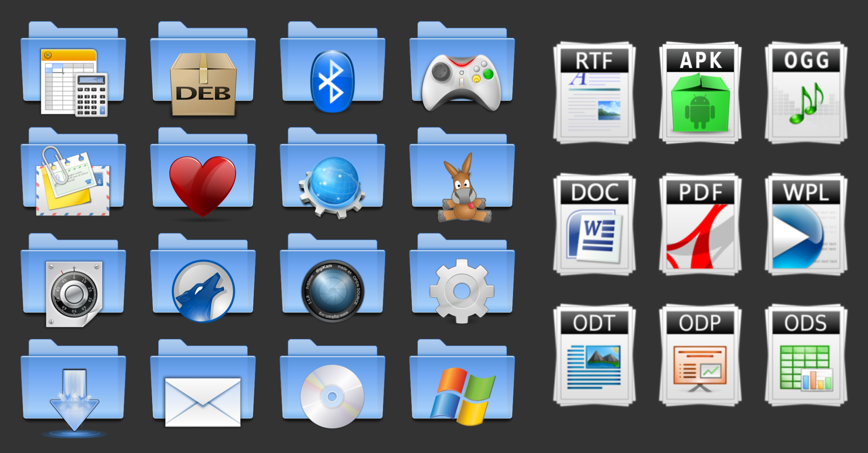This screenshot has height=453, width=868.
Task: Click the aMule donkey folder icon
Action: (x=462, y=175)
